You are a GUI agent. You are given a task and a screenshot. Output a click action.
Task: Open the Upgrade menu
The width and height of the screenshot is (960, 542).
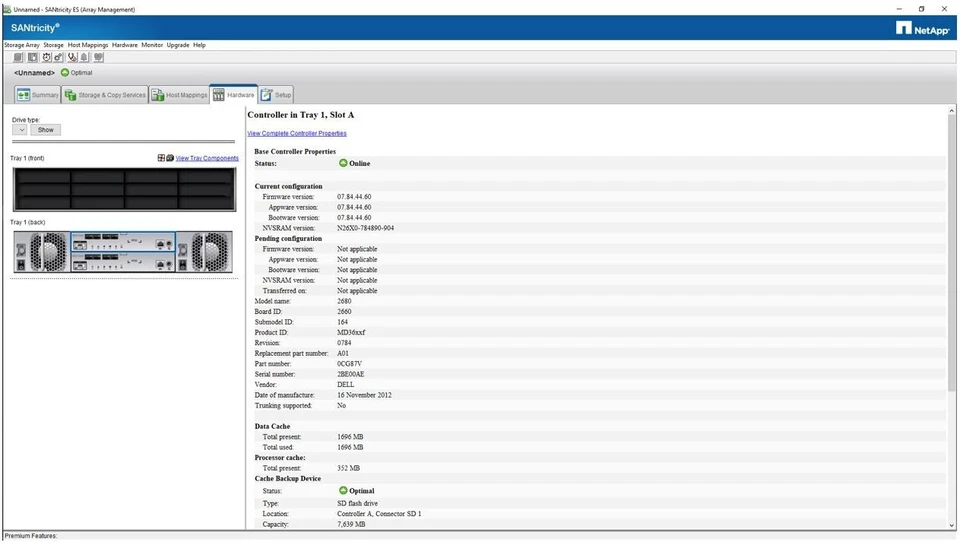pos(178,45)
